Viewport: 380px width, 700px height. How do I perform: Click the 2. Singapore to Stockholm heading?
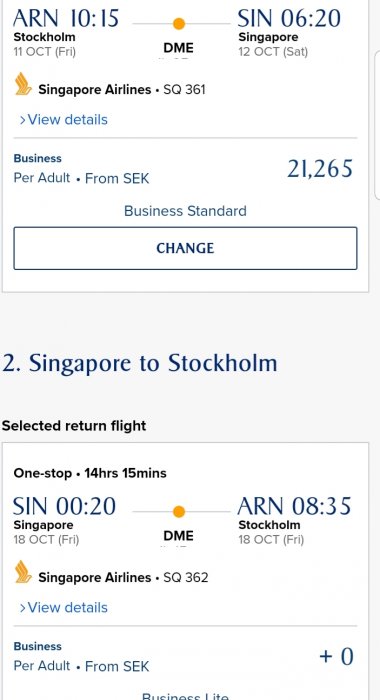click(140, 363)
